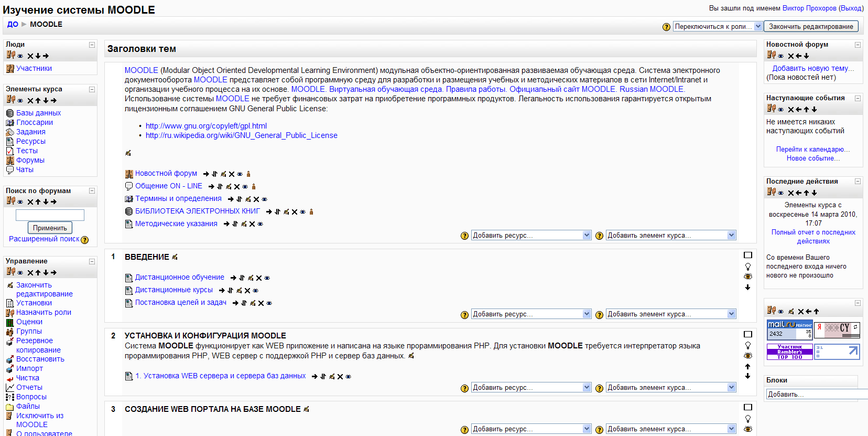Move the Поиск по форумам block down
Screen dimensions: 868x436
[46, 202]
